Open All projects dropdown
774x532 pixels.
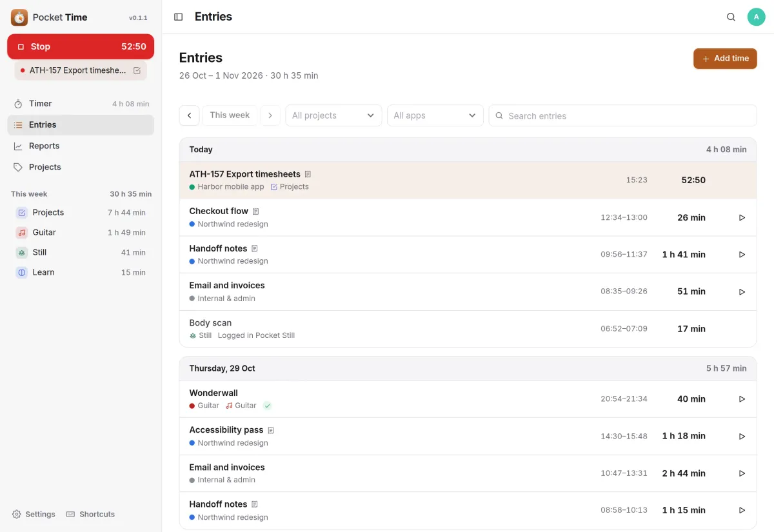333,115
